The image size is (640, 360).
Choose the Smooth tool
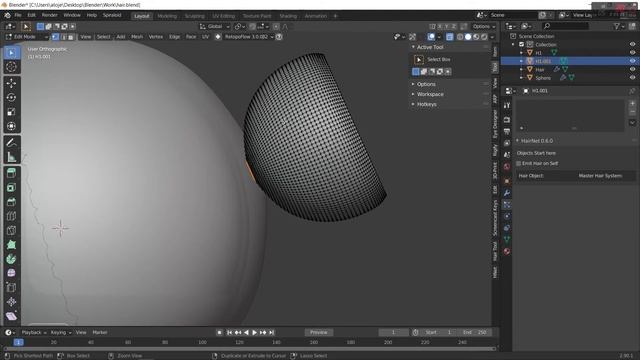11,273
